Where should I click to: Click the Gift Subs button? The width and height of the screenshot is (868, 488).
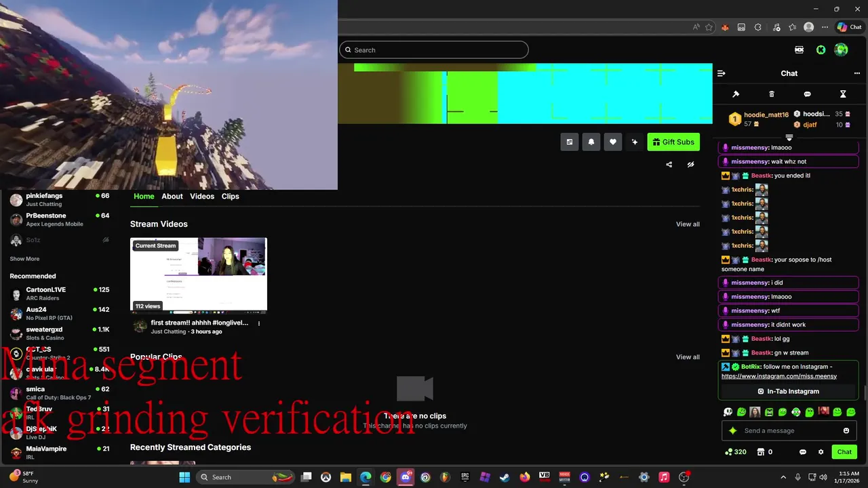[x=673, y=142]
